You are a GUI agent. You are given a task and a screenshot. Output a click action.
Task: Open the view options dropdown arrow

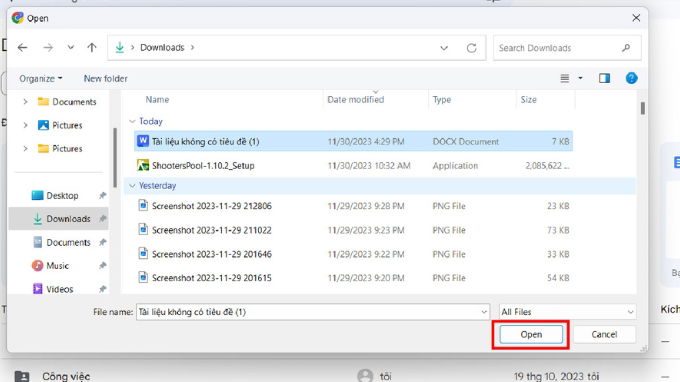[580, 78]
